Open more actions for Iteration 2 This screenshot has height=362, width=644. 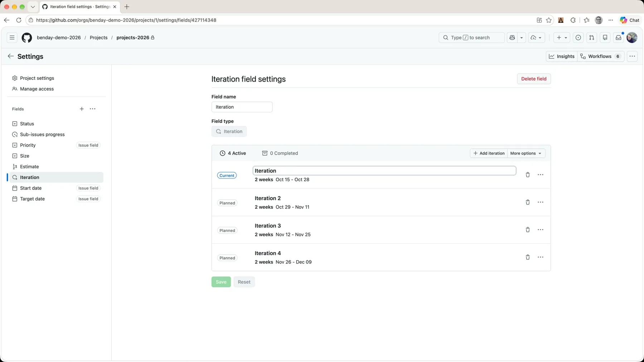(541, 202)
